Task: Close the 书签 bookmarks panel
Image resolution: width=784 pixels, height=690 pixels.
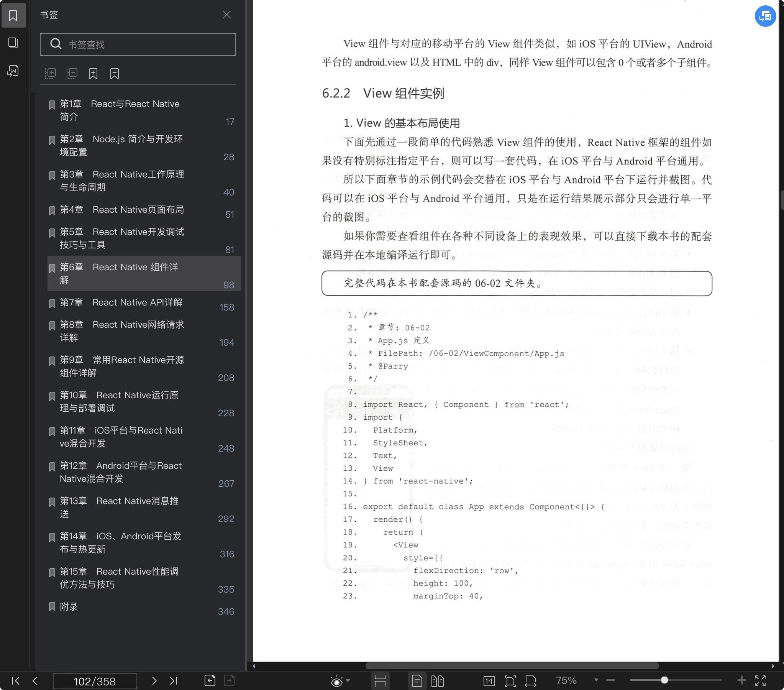Action: (227, 15)
